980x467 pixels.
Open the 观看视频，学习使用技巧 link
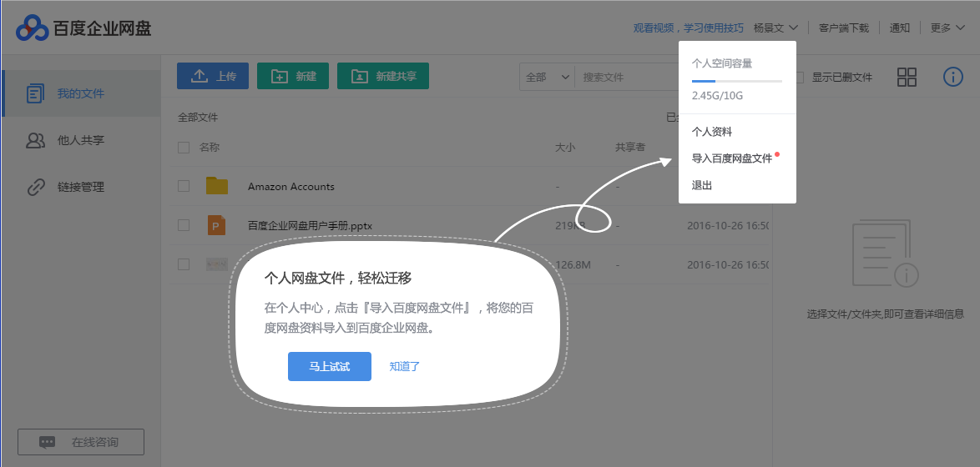(689, 28)
